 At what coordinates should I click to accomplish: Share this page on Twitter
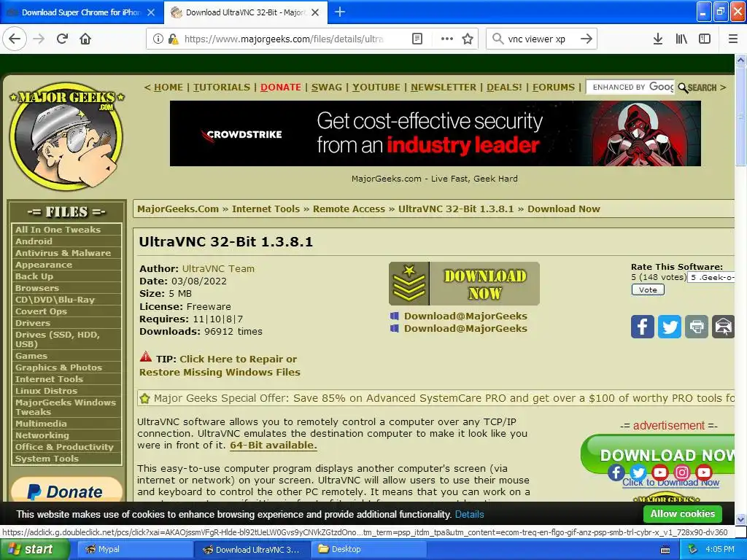[x=670, y=327]
